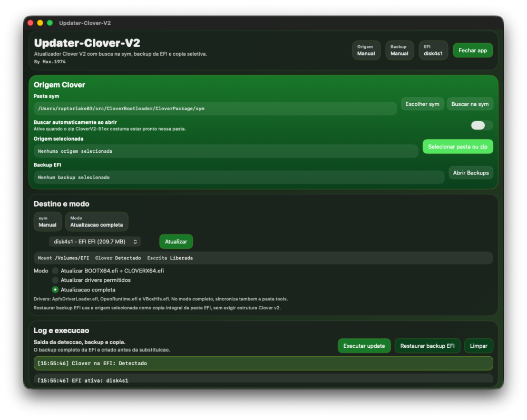527x420 pixels.
Task: Start search with Buscar na sym
Action: 470,104
